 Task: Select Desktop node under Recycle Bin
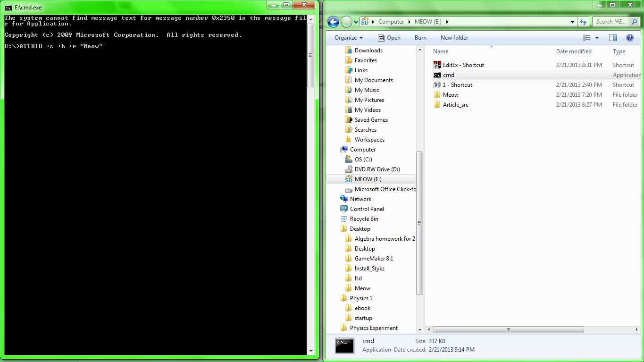click(360, 229)
